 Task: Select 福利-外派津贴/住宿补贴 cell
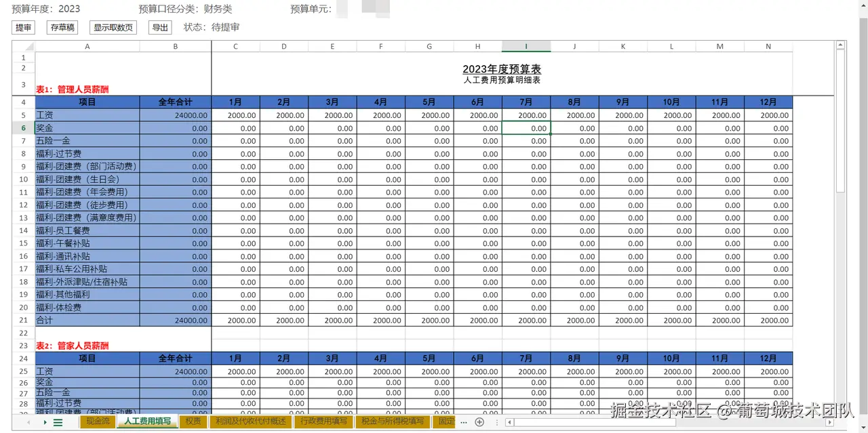coord(87,282)
